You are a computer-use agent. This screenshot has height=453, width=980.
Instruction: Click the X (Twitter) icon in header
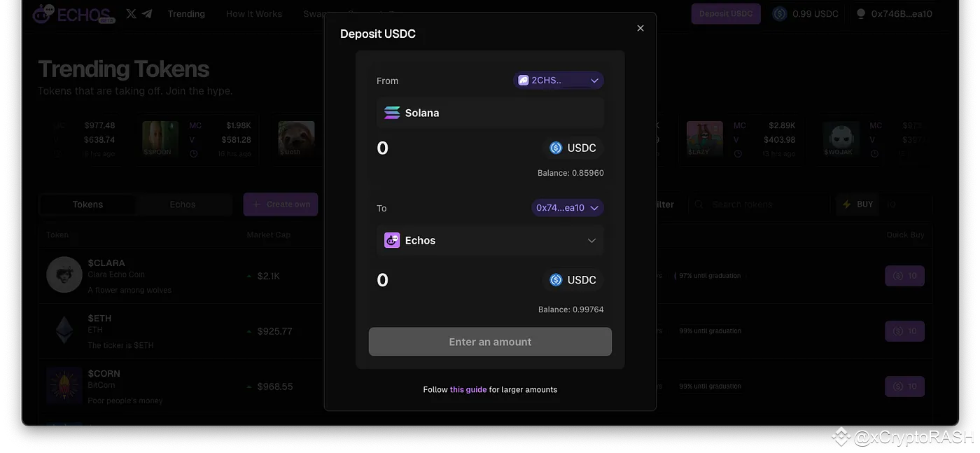click(131, 14)
